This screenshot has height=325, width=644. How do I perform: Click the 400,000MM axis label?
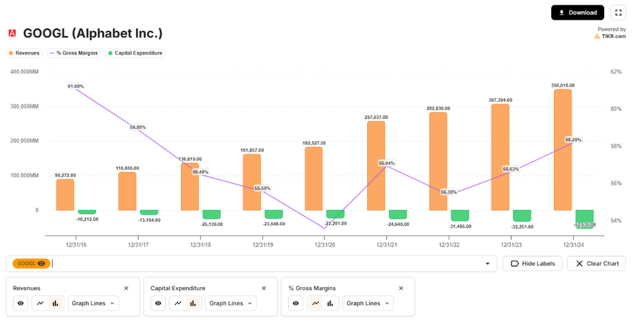point(24,72)
